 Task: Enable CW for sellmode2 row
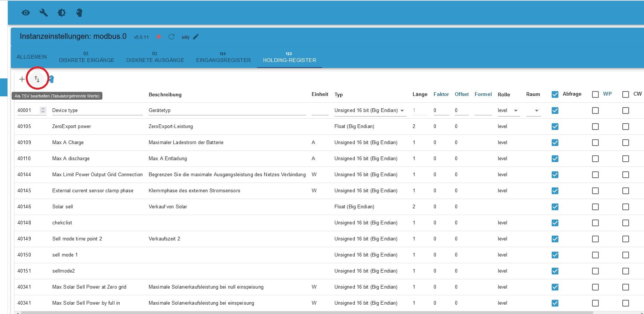click(626, 271)
